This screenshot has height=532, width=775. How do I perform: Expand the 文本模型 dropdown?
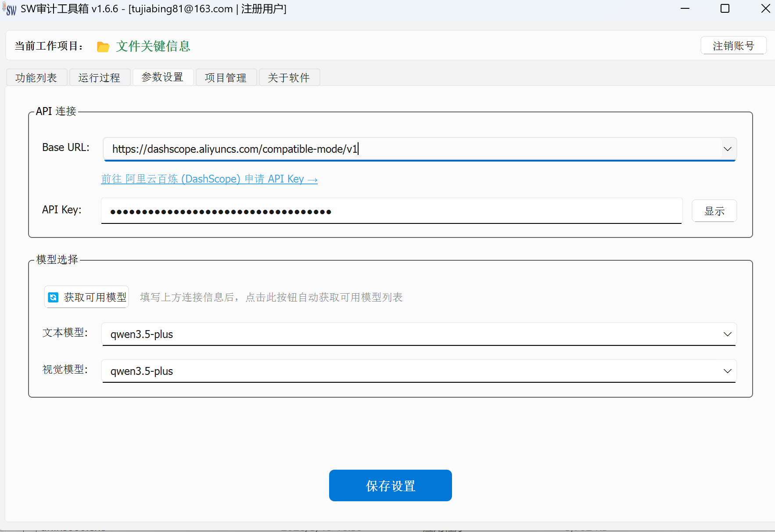tap(727, 334)
